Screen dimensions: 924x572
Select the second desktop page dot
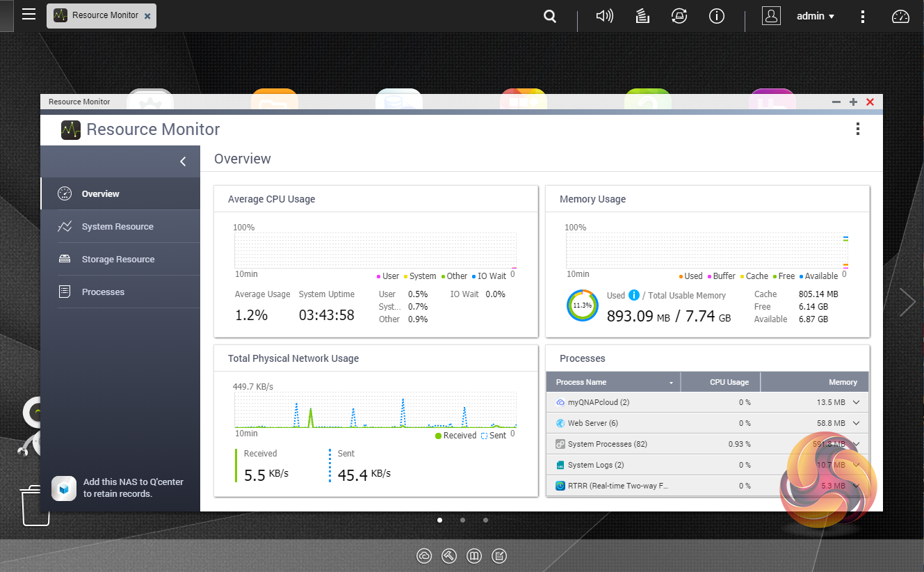[x=462, y=520]
